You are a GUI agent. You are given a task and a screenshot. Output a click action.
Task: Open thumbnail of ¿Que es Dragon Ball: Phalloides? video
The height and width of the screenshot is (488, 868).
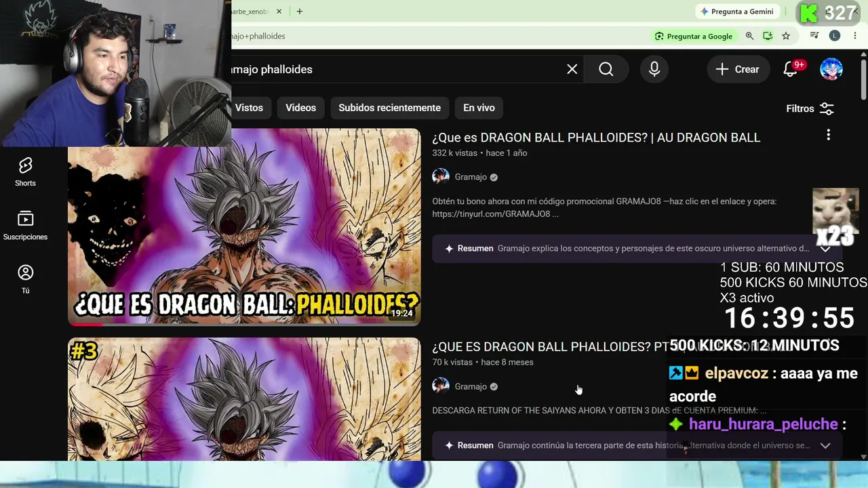(x=244, y=227)
